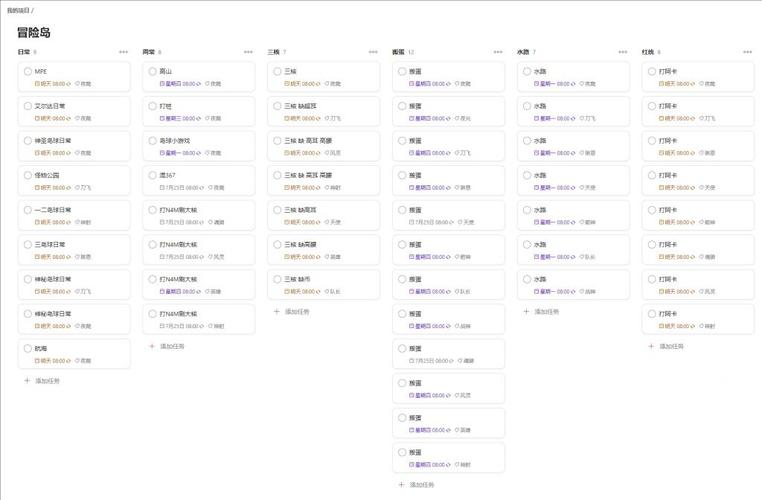Viewport: 762px width, 500px height.
Task: Click the 刀飞 label on 怪物公园 card
Action: coord(83,188)
